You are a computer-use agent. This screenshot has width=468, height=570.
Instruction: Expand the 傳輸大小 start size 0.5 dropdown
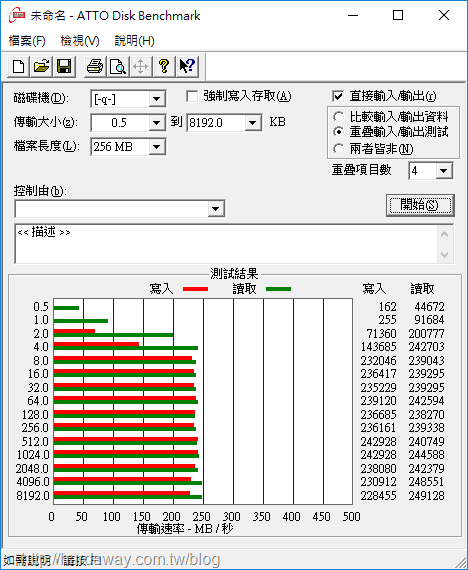[157, 123]
